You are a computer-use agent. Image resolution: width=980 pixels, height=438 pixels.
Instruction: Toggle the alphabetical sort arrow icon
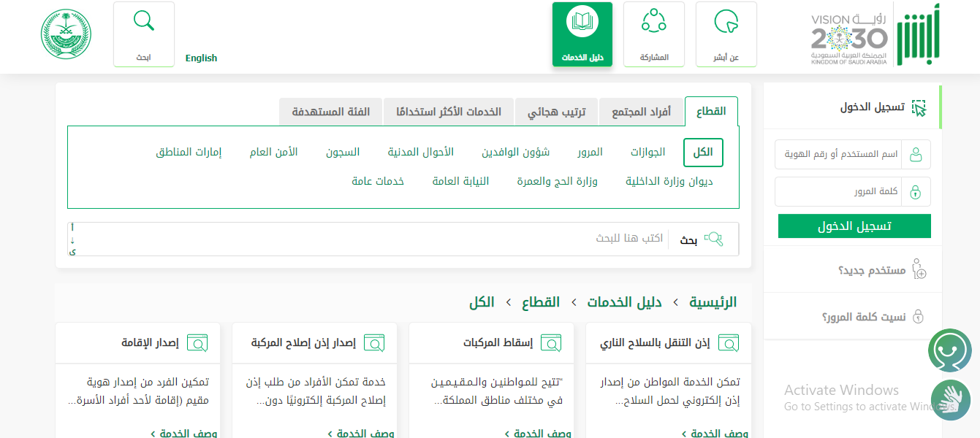72,239
